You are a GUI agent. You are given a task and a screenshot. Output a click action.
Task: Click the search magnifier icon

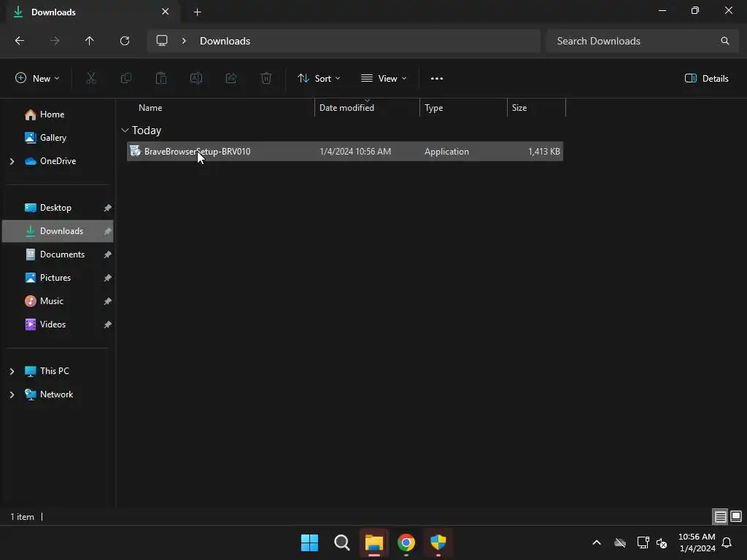tap(724, 41)
